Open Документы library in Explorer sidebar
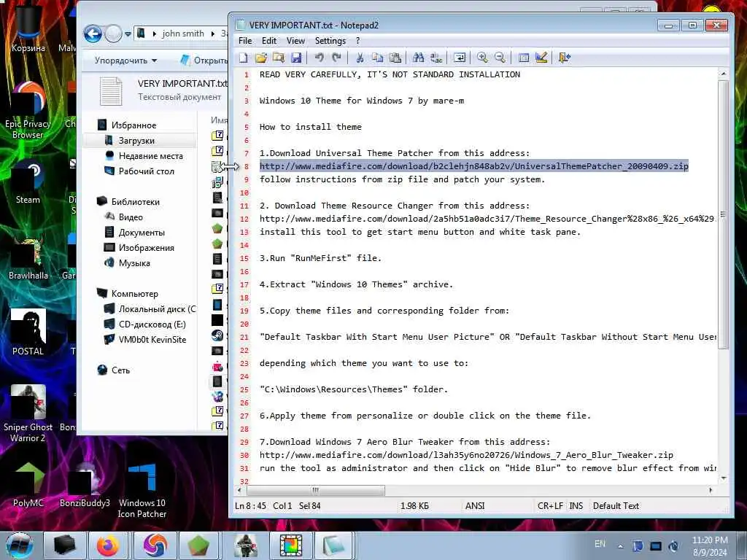 click(142, 233)
